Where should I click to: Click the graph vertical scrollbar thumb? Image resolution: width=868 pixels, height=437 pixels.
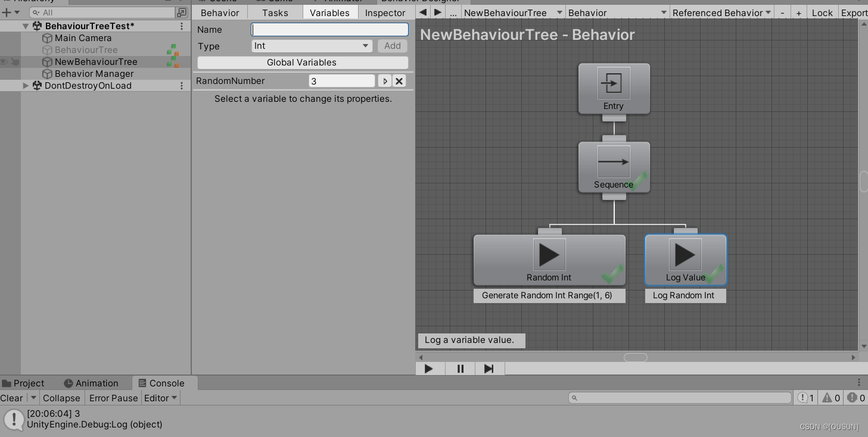pos(864,182)
